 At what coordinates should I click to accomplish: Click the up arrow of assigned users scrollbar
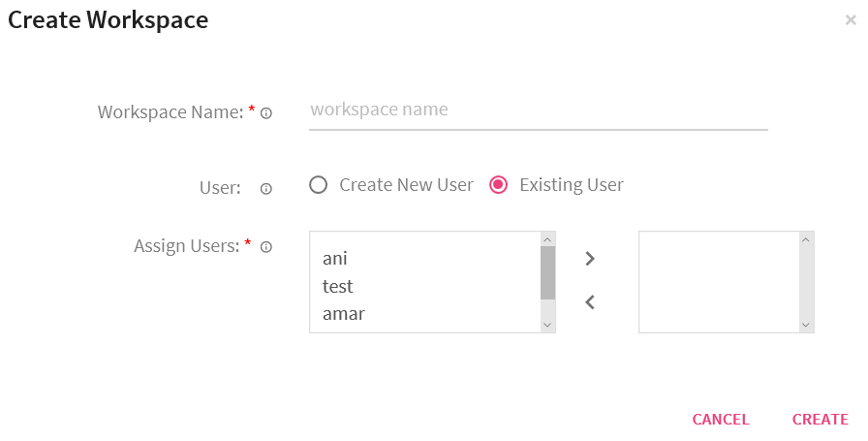tap(806, 239)
